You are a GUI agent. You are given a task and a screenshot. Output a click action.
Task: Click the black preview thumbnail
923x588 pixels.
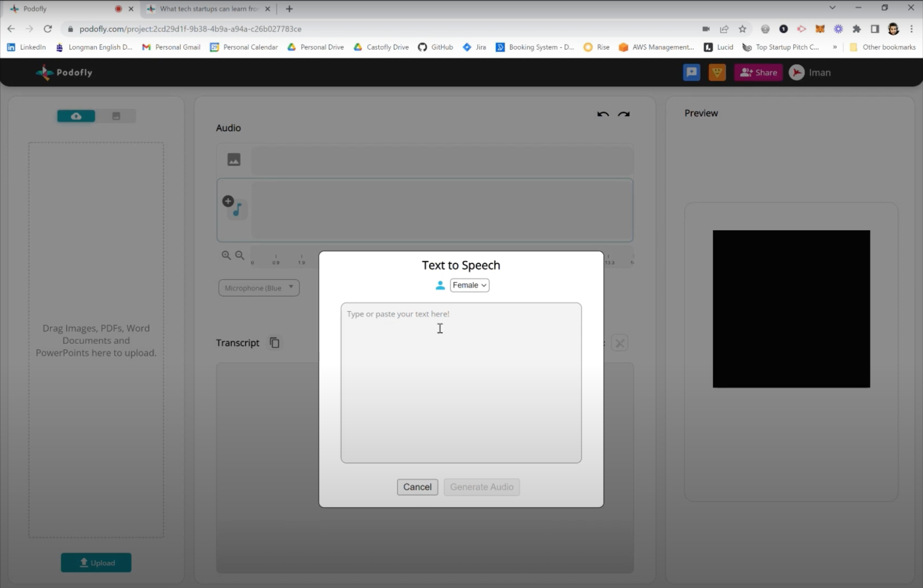click(791, 309)
